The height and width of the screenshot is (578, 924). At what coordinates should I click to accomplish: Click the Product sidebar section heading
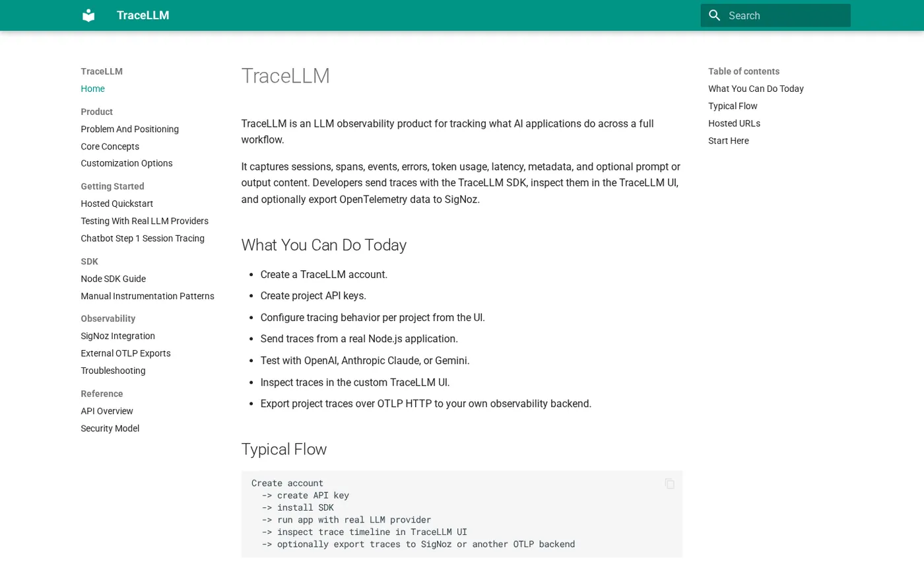click(x=96, y=112)
